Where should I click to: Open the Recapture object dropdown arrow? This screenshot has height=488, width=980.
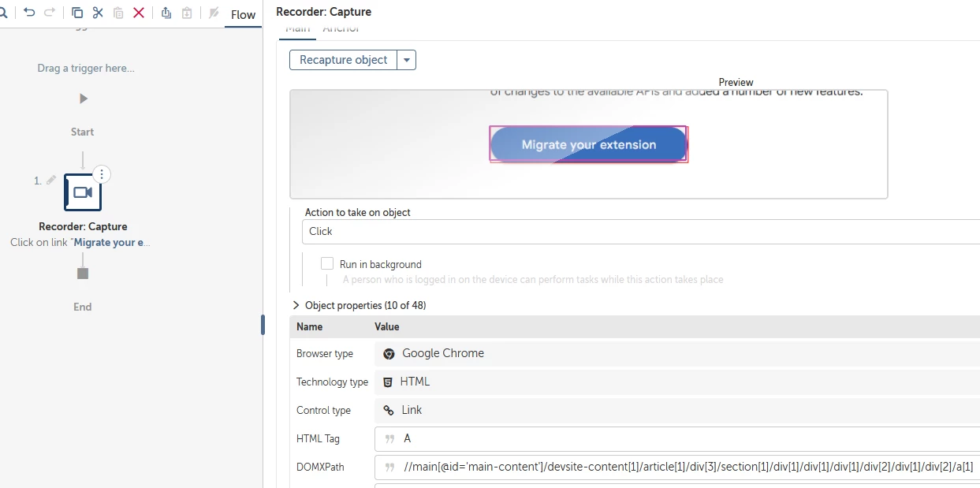pyautogui.click(x=406, y=60)
